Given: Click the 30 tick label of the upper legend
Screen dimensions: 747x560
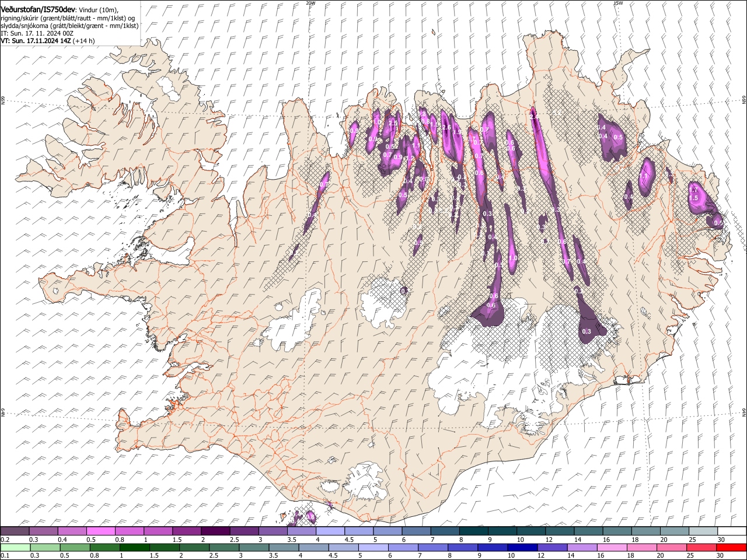Looking at the screenshot, I should click(721, 540).
